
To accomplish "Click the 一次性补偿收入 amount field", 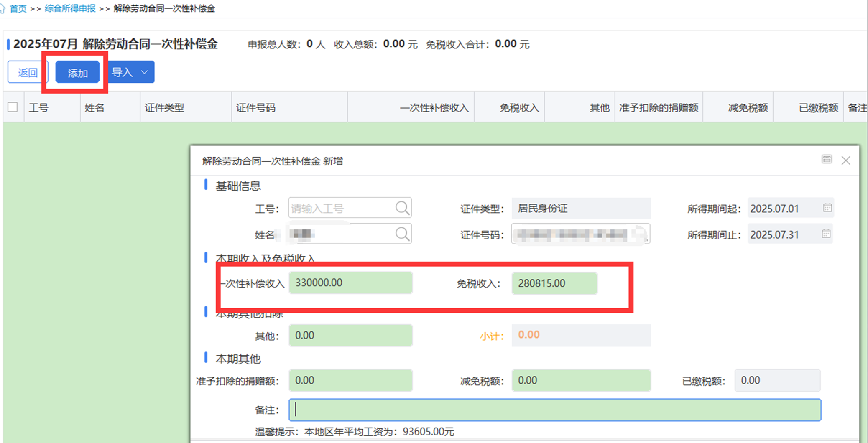I will click(x=350, y=283).
